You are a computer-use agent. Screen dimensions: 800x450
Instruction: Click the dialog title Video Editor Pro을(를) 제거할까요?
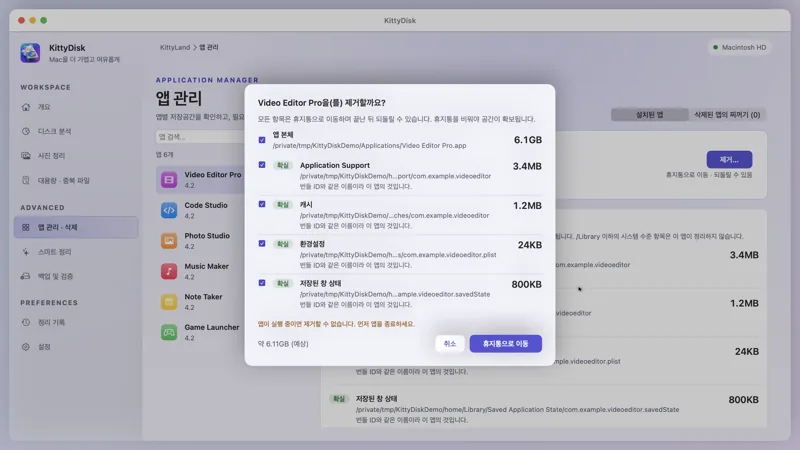[321, 103]
